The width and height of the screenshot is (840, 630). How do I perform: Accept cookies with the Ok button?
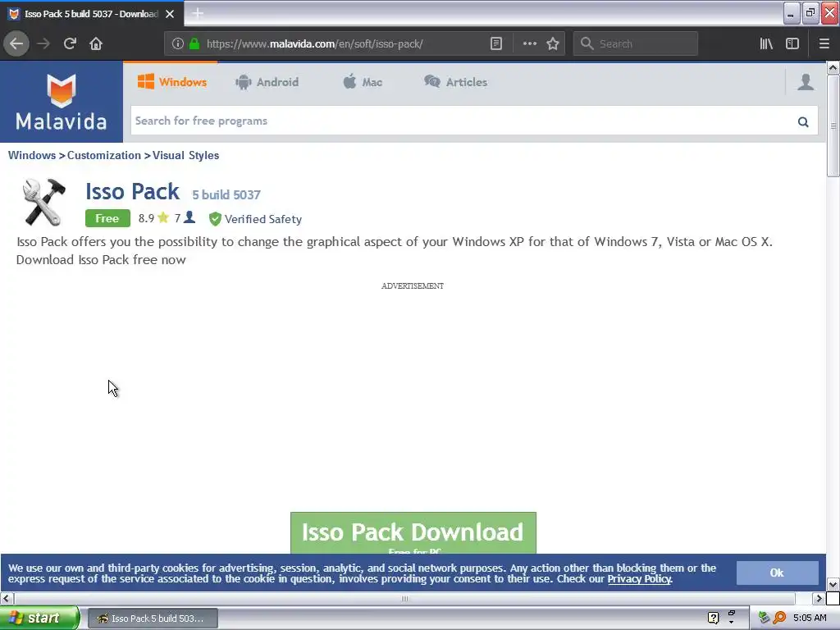click(x=777, y=573)
